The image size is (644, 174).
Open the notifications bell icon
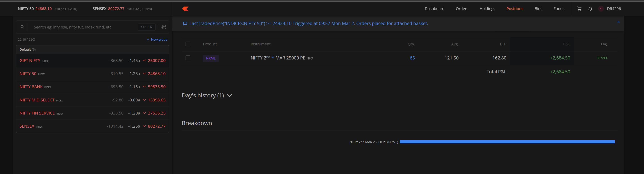pyautogui.click(x=590, y=9)
